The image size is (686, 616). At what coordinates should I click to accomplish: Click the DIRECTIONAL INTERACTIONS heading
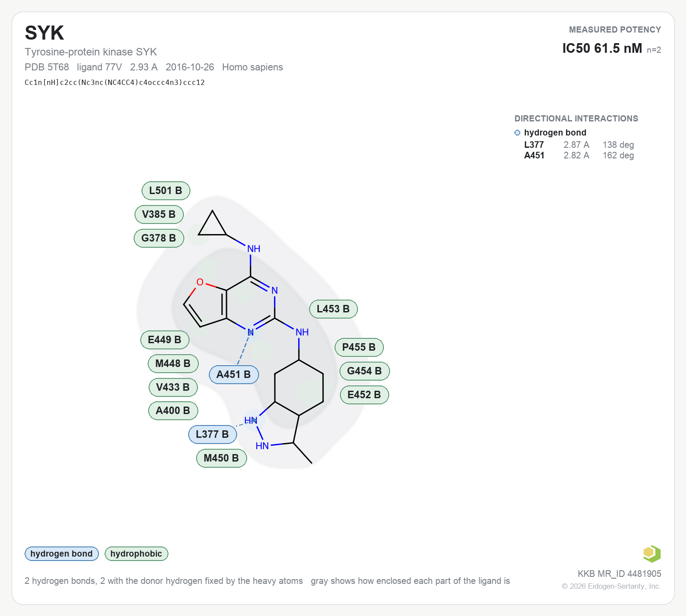pos(576,118)
